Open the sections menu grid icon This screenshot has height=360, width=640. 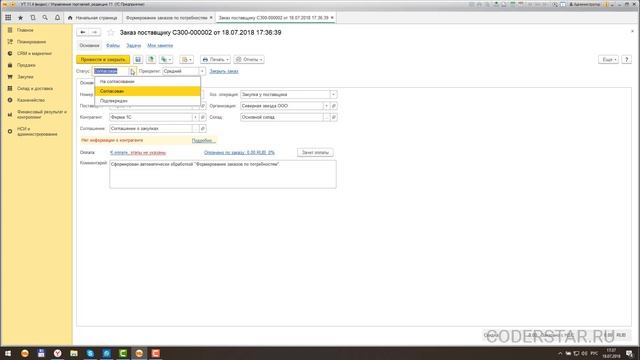8,18
